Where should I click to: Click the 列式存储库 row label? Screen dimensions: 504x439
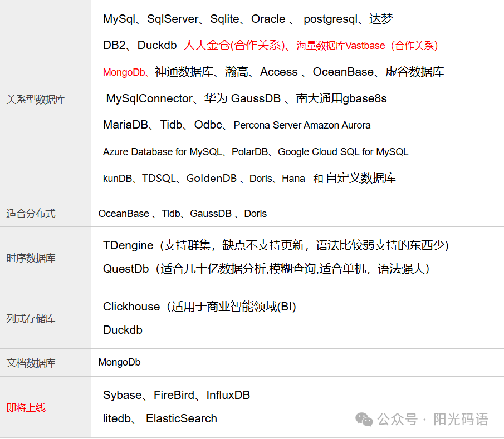[x=31, y=319]
